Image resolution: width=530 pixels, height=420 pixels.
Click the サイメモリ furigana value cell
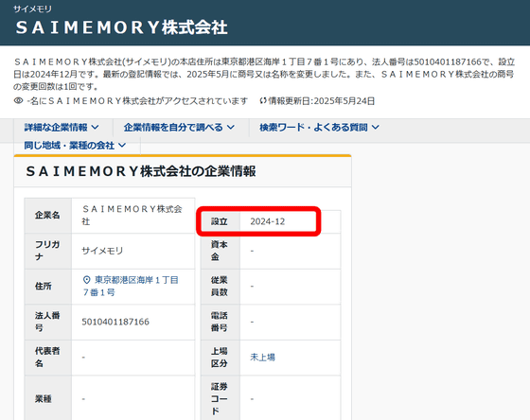133,251
